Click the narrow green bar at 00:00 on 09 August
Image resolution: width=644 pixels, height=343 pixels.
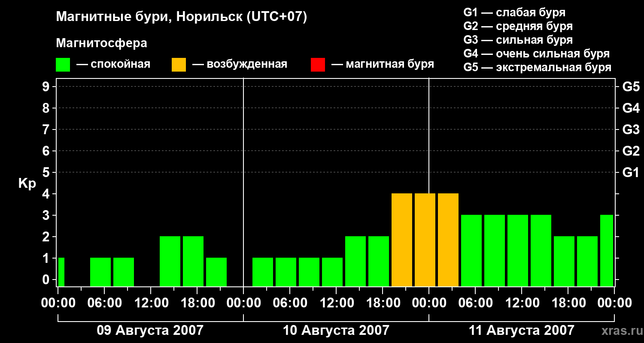(x=61, y=272)
